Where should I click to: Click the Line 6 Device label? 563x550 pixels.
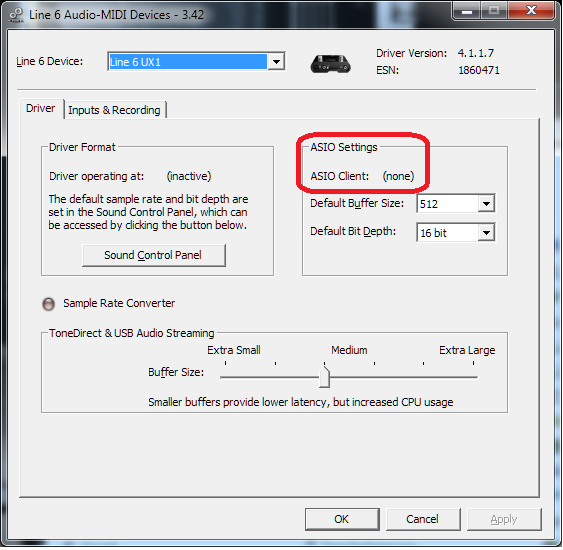[50, 61]
